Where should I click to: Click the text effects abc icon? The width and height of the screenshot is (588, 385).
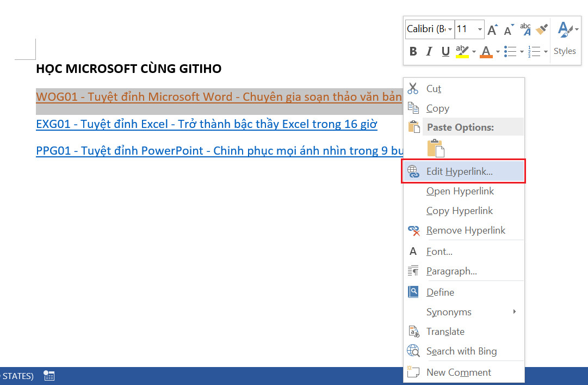point(525,29)
